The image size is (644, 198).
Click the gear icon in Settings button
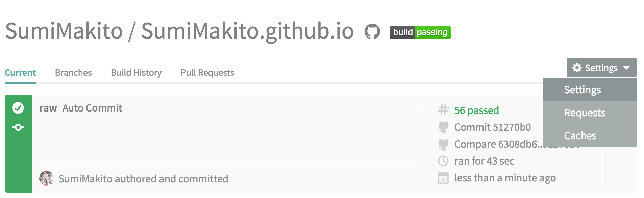(577, 68)
